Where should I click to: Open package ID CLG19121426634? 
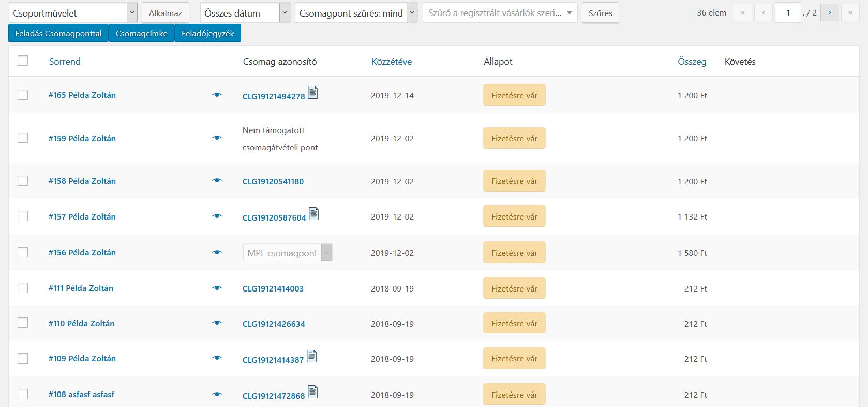[x=274, y=324]
